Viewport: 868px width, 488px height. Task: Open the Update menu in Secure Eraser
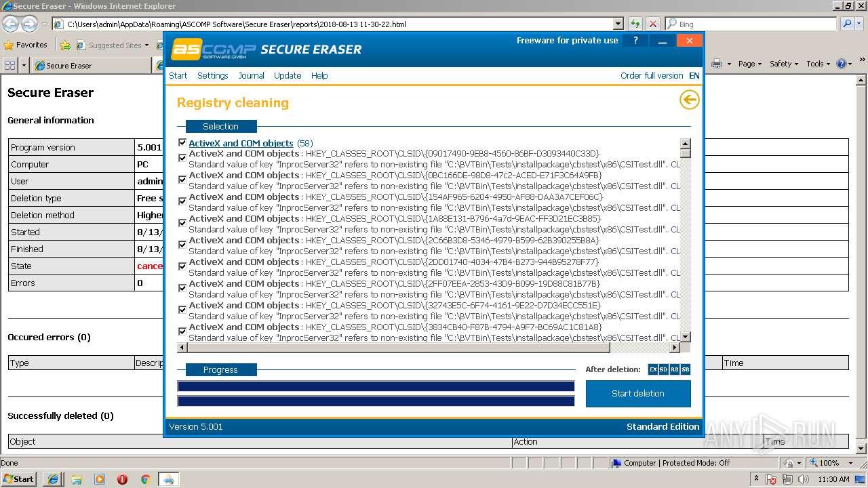pos(288,76)
